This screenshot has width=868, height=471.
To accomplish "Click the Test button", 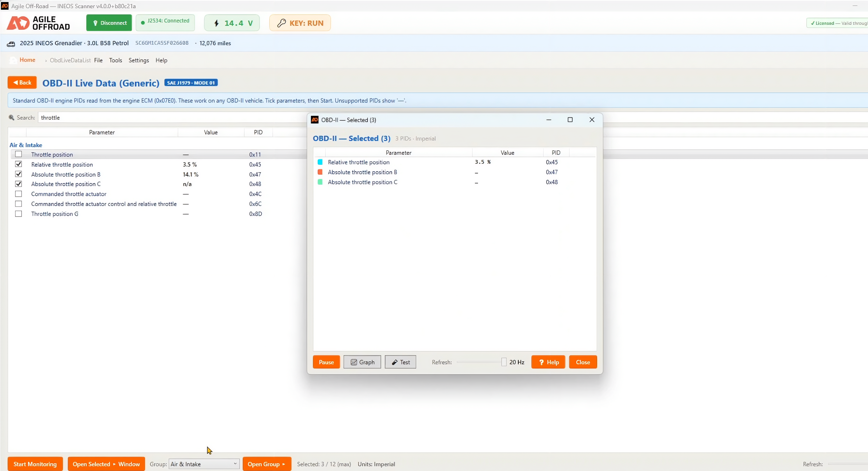I will click(x=400, y=362).
